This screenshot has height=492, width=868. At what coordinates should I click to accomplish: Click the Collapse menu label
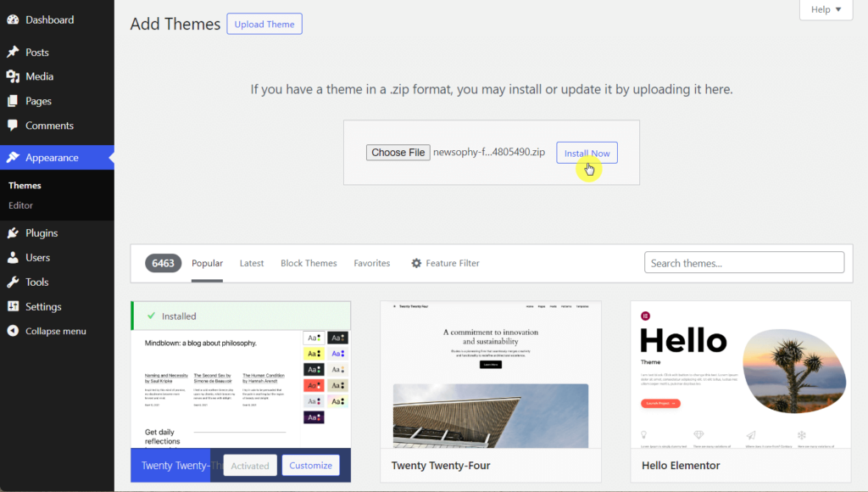pyautogui.click(x=55, y=331)
